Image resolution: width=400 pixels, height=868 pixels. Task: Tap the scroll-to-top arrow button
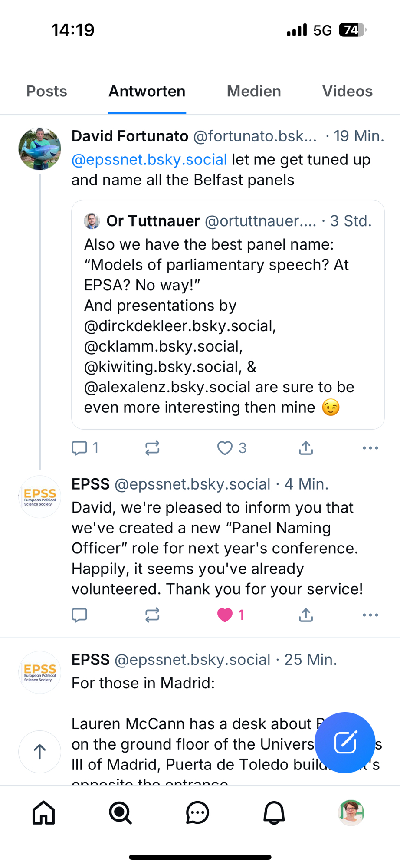pos(40,752)
